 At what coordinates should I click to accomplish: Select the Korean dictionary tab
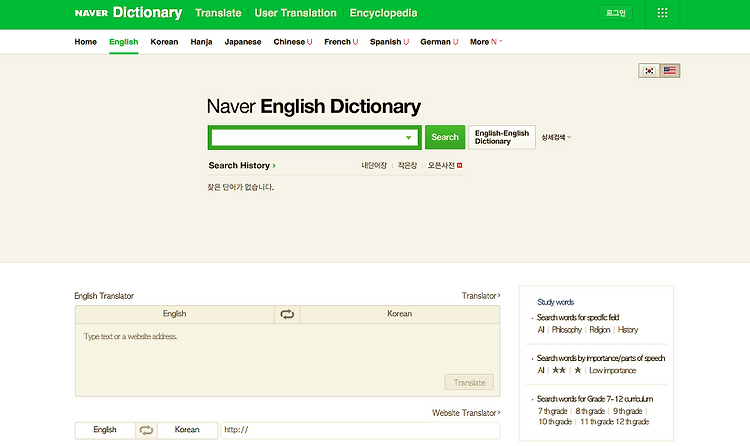coord(164,42)
